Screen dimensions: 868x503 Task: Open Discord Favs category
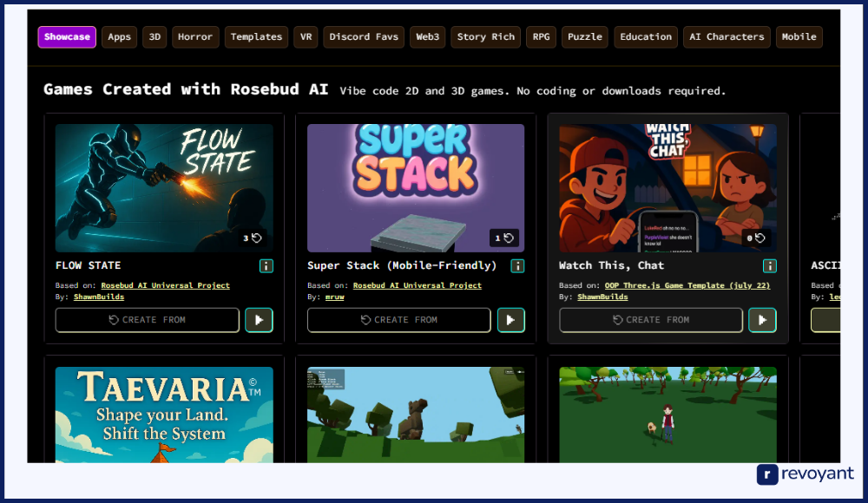[364, 37]
